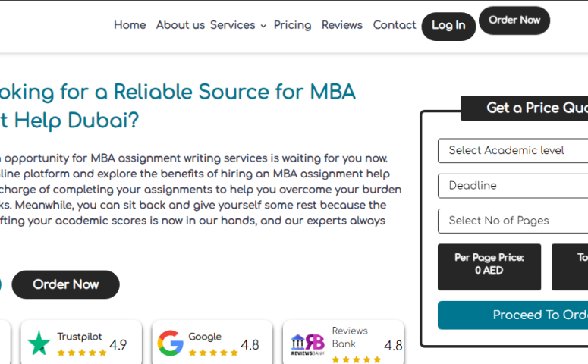Click the Per Page Price box
Image resolution: width=588 pixels, height=364 pixels.
(x=489, y=267)
